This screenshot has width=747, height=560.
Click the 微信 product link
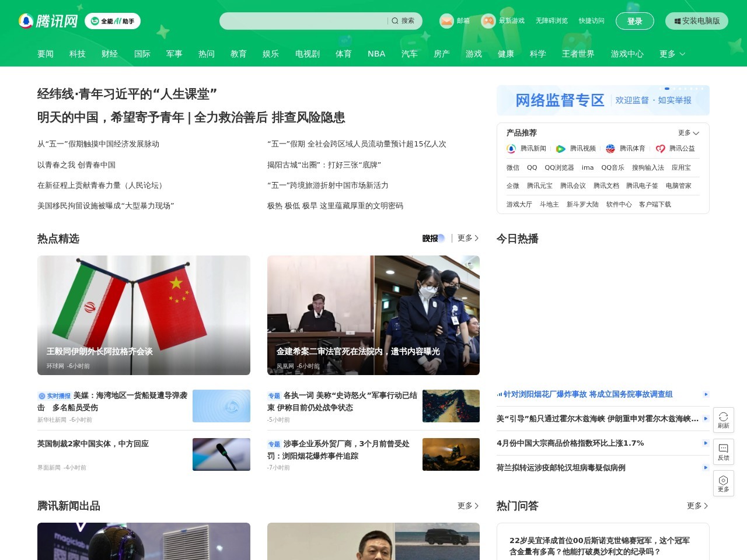(513, 167)
